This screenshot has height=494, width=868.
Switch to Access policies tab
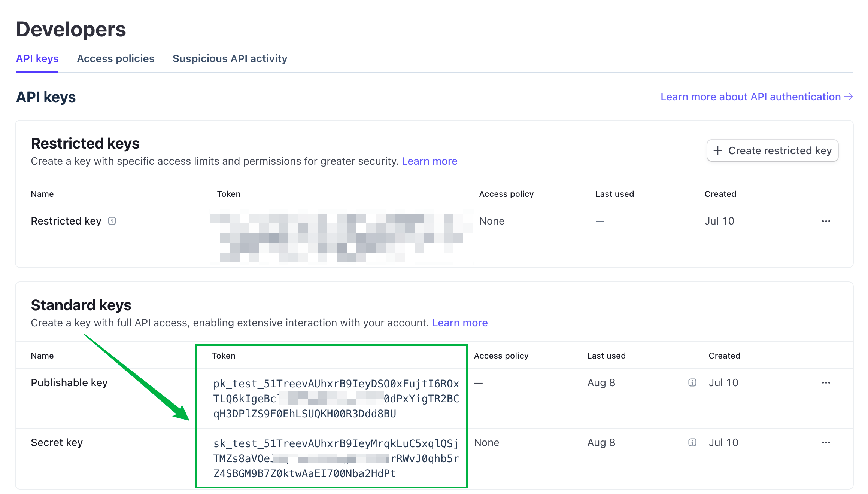(115, 58)
